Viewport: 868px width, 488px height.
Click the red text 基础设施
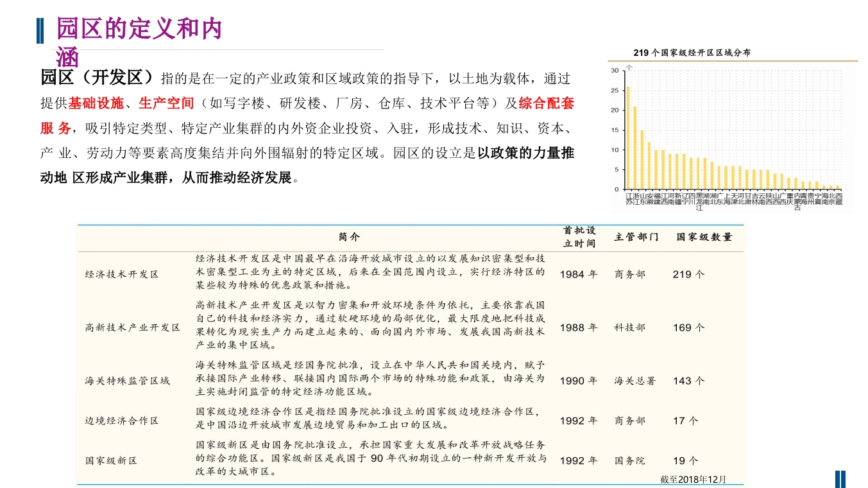[96, 103]
